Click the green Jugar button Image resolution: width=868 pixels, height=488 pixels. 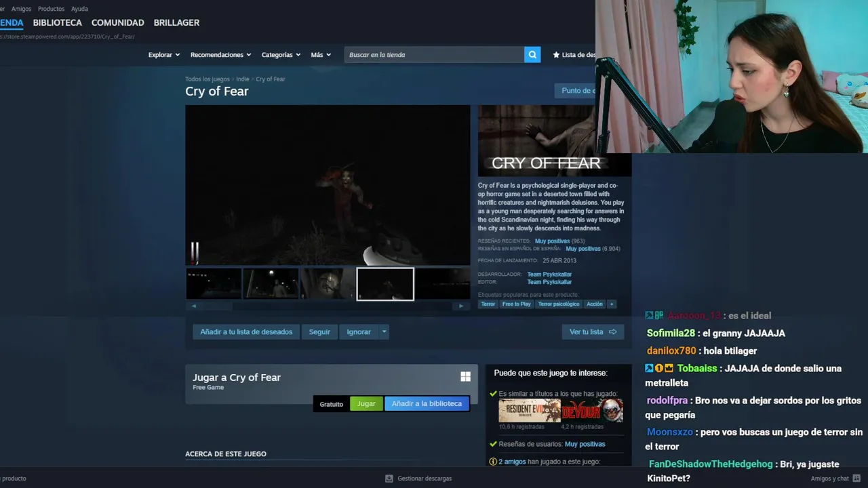coord(366,404)
